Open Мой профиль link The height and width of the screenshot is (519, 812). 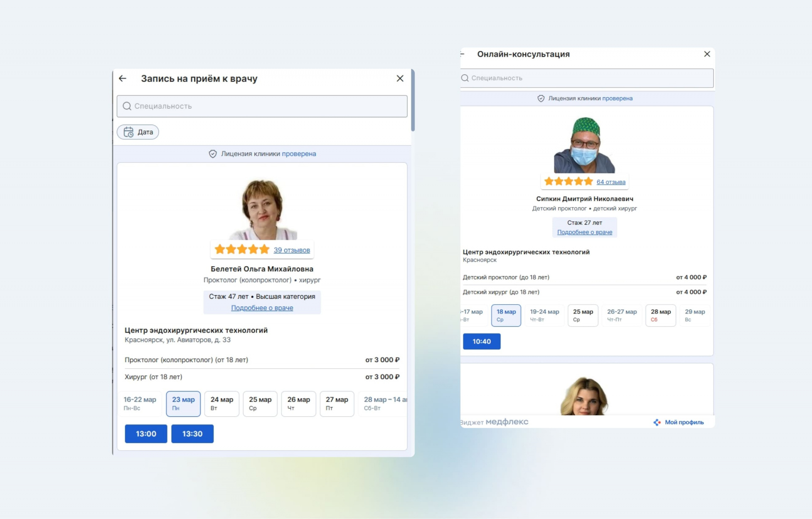(x=684, y=422)
